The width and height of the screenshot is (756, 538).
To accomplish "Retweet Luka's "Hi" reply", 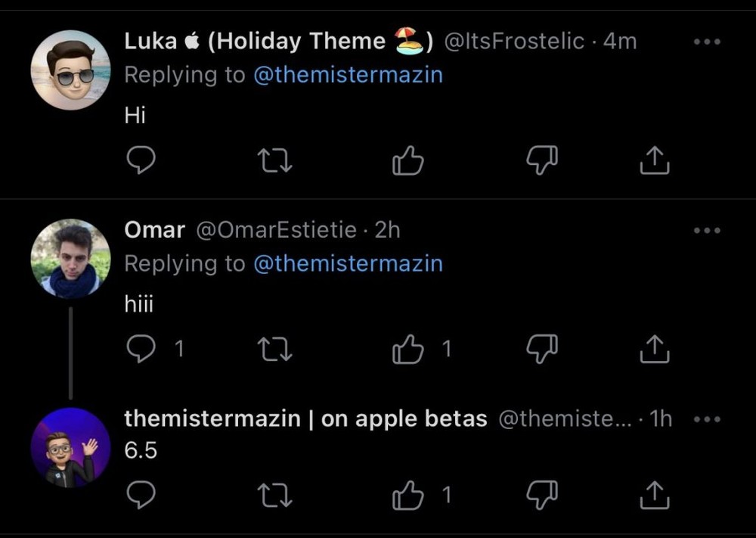I will 274,160.
